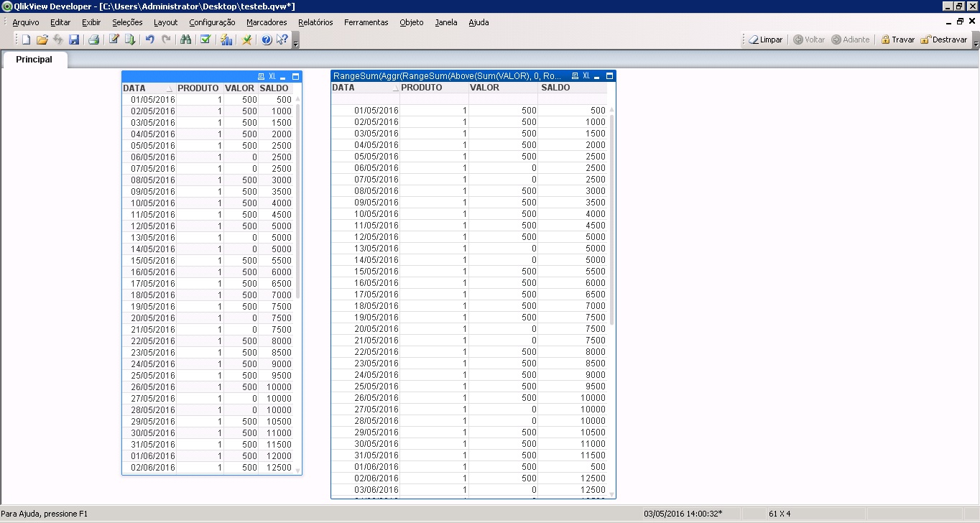The height and width of the screenshot is (523, 980).
Task: Click PRODUTO header in RangeSum table
Action: tap(434, 88)
